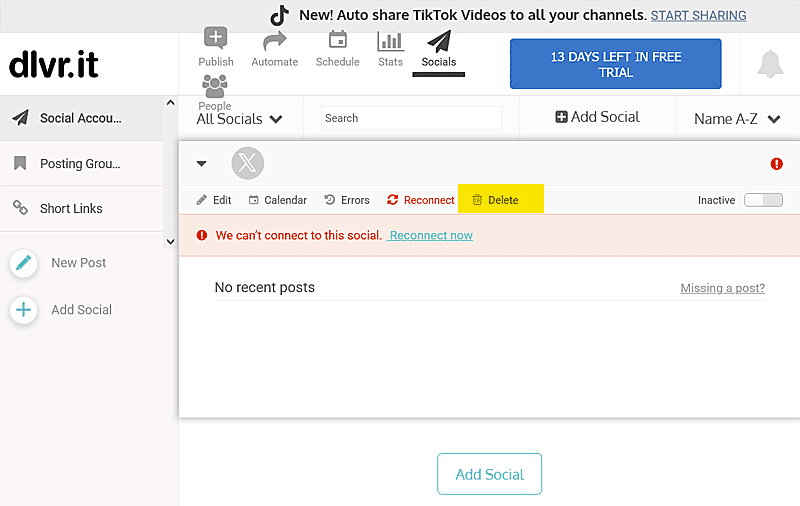Click the Reconnect now link
This screenshot has height=506, width=800.
click(x=431, y=235)
